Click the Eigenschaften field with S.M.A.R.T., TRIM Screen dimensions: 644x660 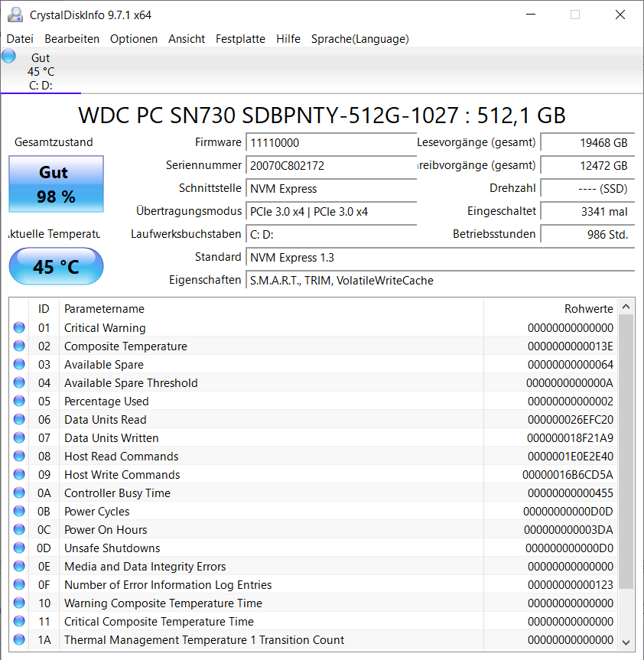coord(441,281)
